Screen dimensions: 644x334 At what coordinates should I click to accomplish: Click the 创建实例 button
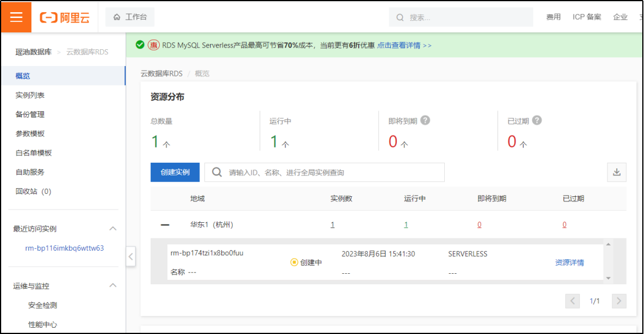(x=175, y=172)
